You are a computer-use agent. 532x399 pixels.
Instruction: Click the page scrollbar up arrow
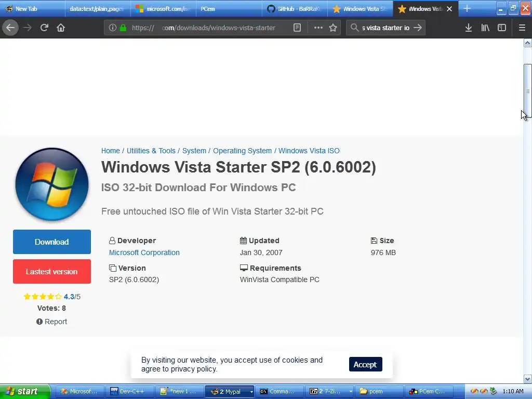point(527,43)
